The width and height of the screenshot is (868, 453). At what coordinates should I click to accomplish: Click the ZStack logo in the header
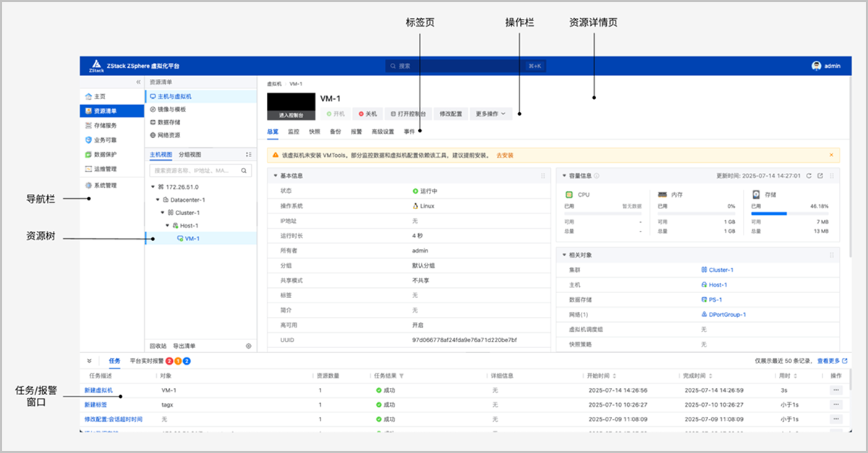coord(95,66)
